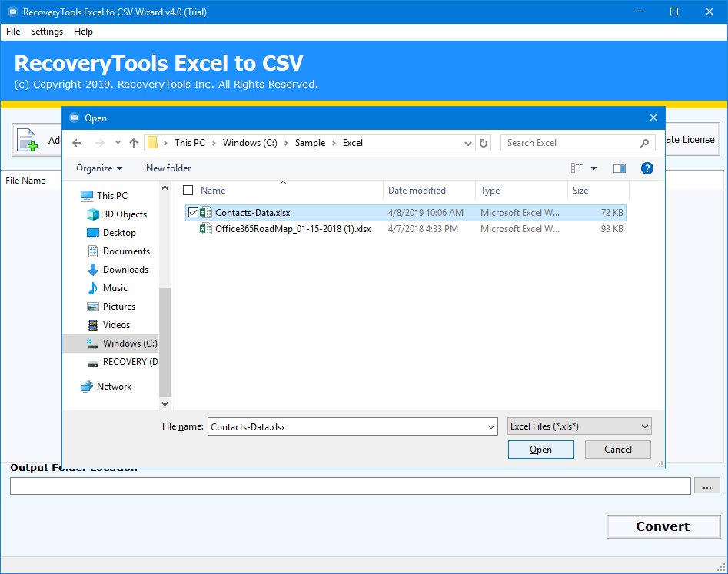This screenshot has height=574, width=728.
Task: Expand the address bar history dropdown
Action: click(x=468, y=143)
